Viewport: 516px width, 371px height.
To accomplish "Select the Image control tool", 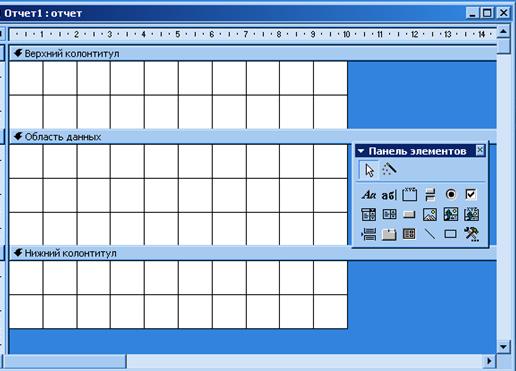I will click(430, 214).
